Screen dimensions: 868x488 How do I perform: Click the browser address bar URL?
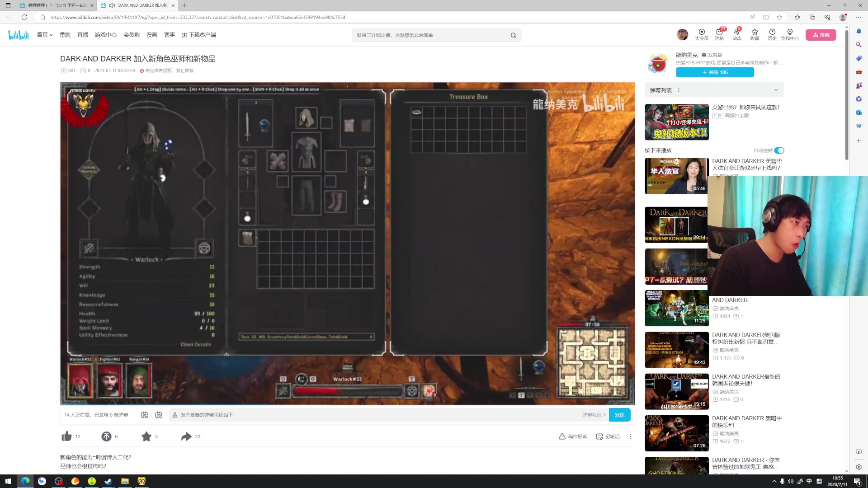click(x=198, y=17)
